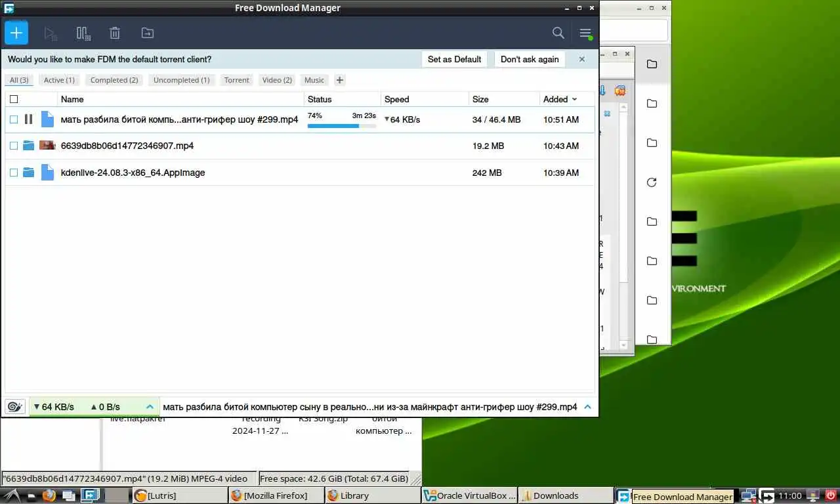Click the file icon of the #299.mp4 row
The height and width of the screenshot is (504, 840).
(x=47, y=119)
